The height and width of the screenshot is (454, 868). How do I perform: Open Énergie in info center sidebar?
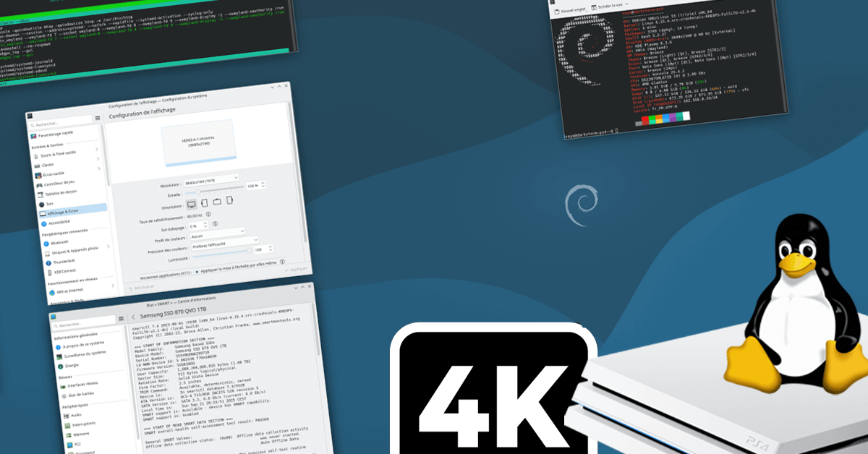coord(67,365)
